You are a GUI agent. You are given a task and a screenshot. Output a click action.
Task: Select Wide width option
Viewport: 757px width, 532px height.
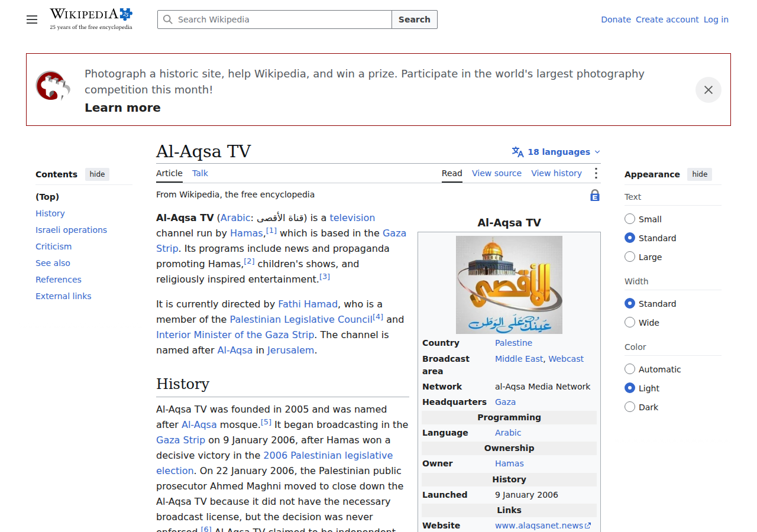630,323
